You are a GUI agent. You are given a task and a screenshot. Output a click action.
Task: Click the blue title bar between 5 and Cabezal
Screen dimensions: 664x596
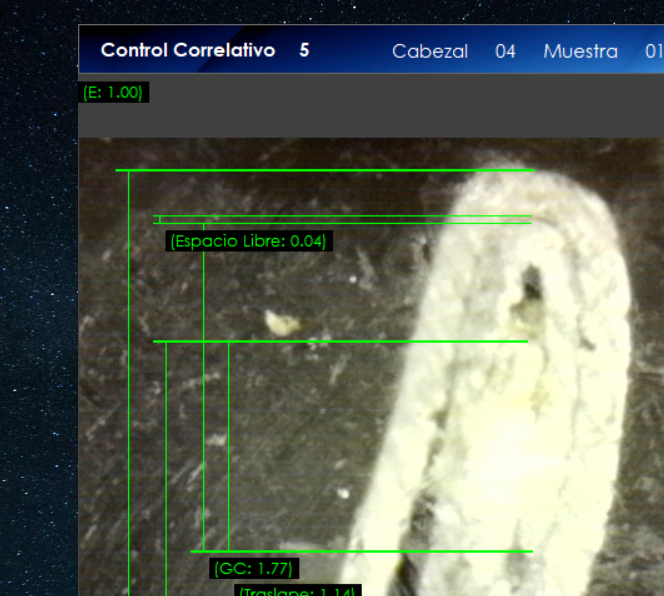pyautogui.click(x=350, y=51)
